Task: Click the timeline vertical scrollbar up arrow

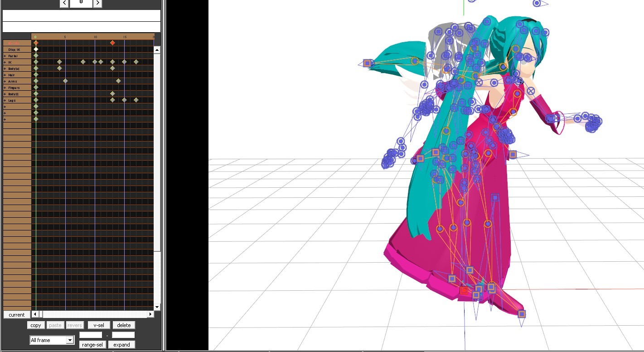Action: pos(157,49)
